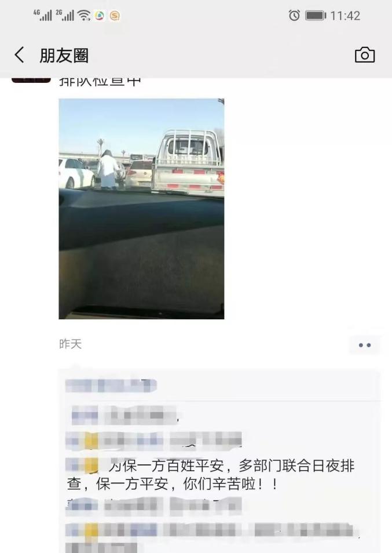
Task: Tap the alarm clock status icon
Action: tap(294, 16)
